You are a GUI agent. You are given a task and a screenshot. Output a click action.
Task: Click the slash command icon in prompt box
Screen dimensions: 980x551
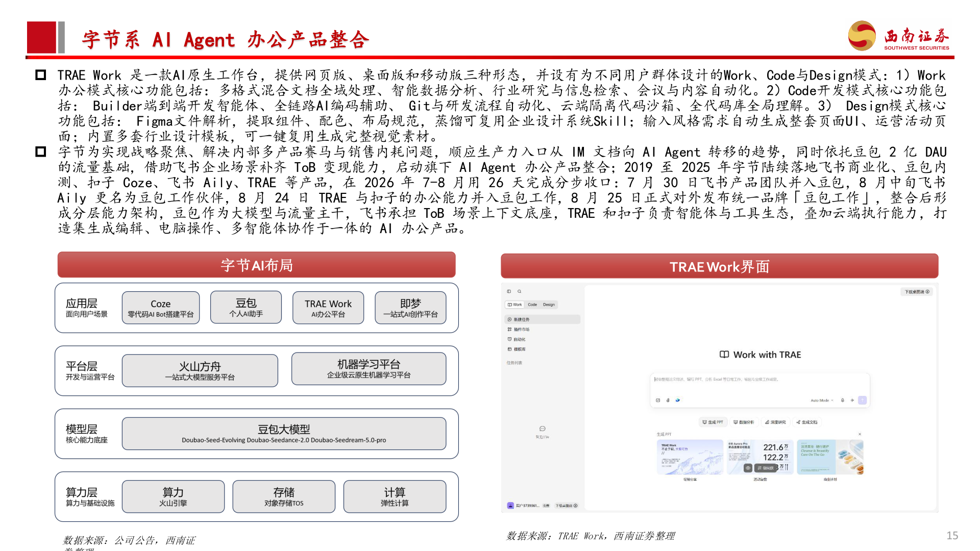click(x=658, y=400)
